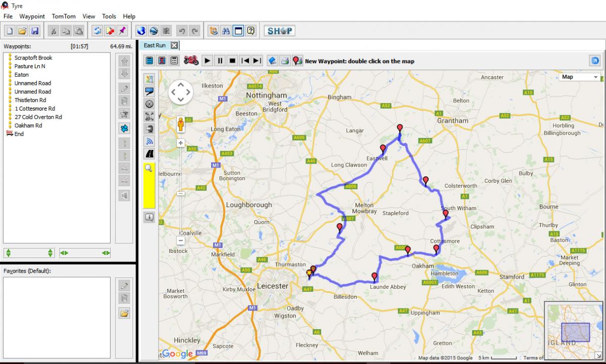The height and width of the screenshot is (364, 606).
Task: Click the blue speech bubble sidebar icon
Action: (149, 91)
